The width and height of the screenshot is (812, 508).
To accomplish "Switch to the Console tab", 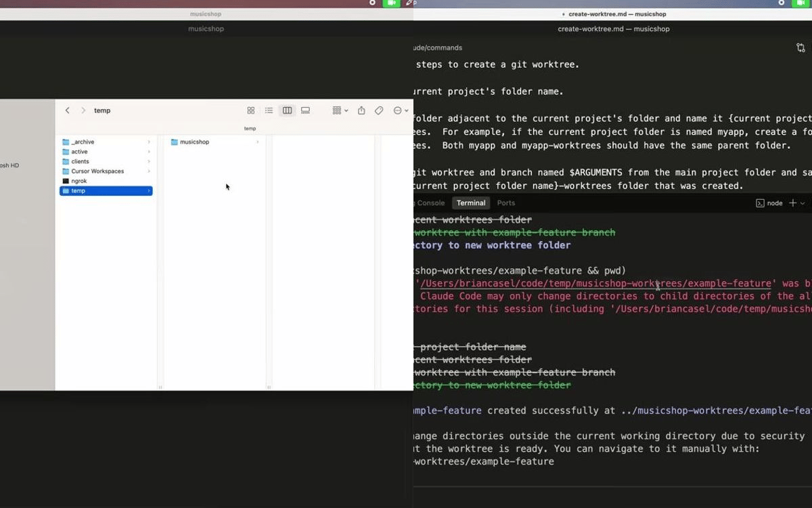I will (430, 203).
